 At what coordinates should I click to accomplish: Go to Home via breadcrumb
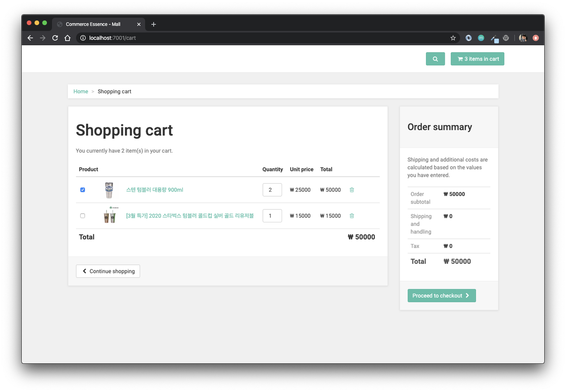coord(81,91)
